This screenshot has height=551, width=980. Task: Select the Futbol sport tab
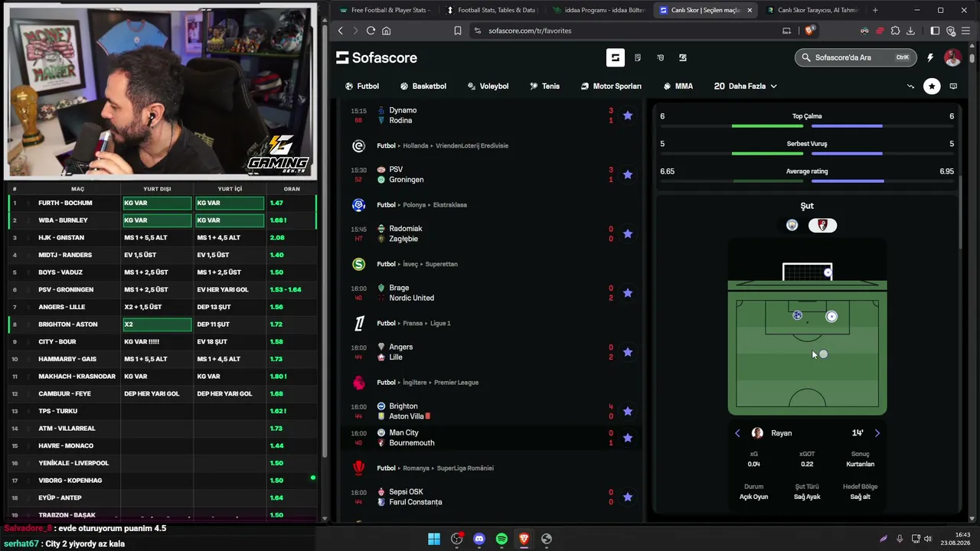(362, 86)
